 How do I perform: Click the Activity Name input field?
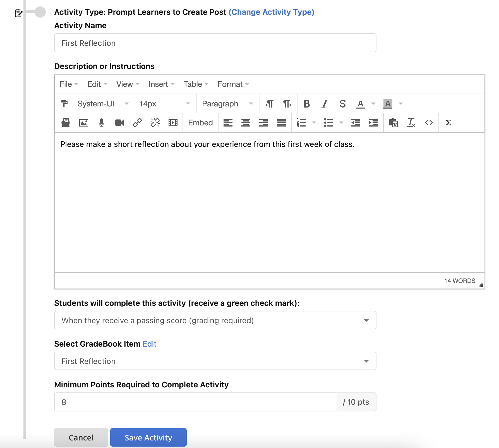215,43
